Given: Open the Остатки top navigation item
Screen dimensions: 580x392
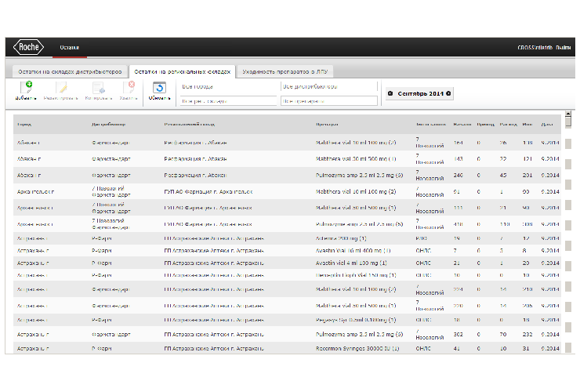Looking at the screenshot, I should pos(70,48).
